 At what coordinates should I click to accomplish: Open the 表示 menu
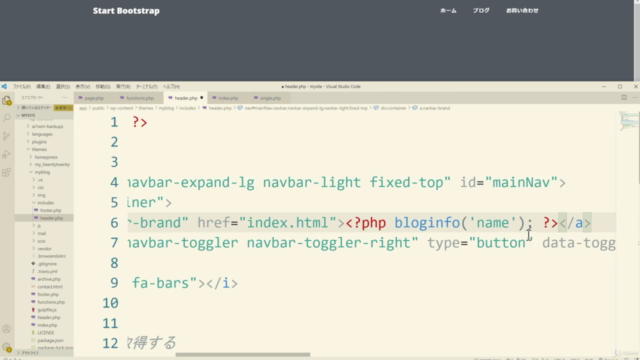tap(82, 87)
